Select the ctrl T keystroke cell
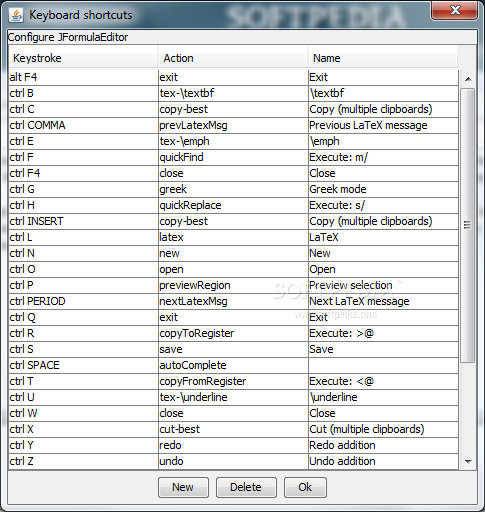The image size is (485, 512). point(83,381)
